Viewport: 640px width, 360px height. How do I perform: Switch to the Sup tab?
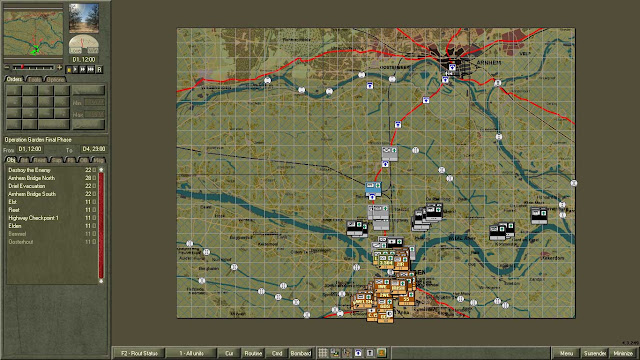(x=56, y=160)
